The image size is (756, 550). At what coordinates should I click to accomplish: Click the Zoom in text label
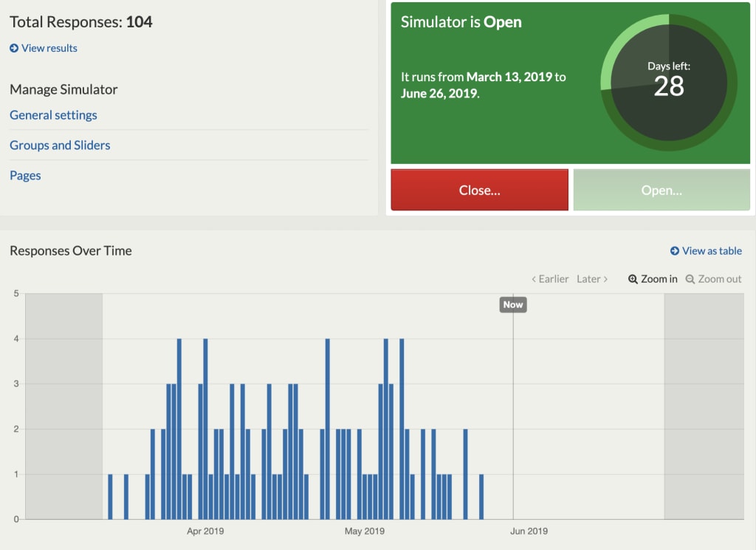tap(659, 279)
